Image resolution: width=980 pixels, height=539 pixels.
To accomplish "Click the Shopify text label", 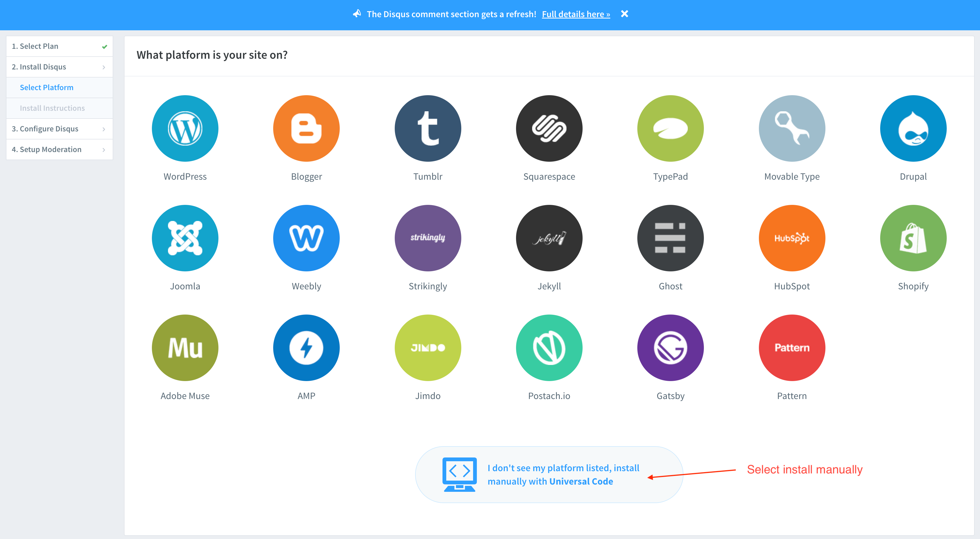I will coord(913,286).
